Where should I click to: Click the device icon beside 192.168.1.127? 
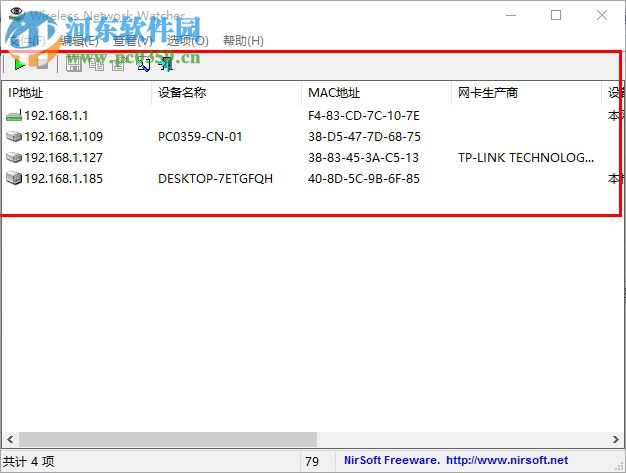(14, 157)
